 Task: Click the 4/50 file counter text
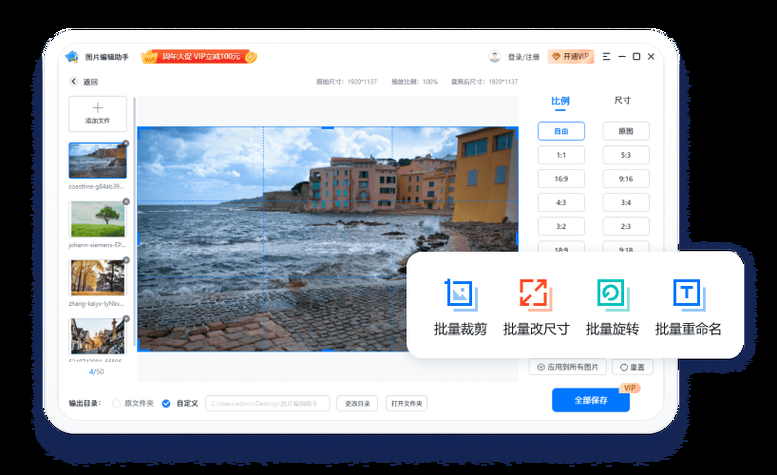click(97, 371)
